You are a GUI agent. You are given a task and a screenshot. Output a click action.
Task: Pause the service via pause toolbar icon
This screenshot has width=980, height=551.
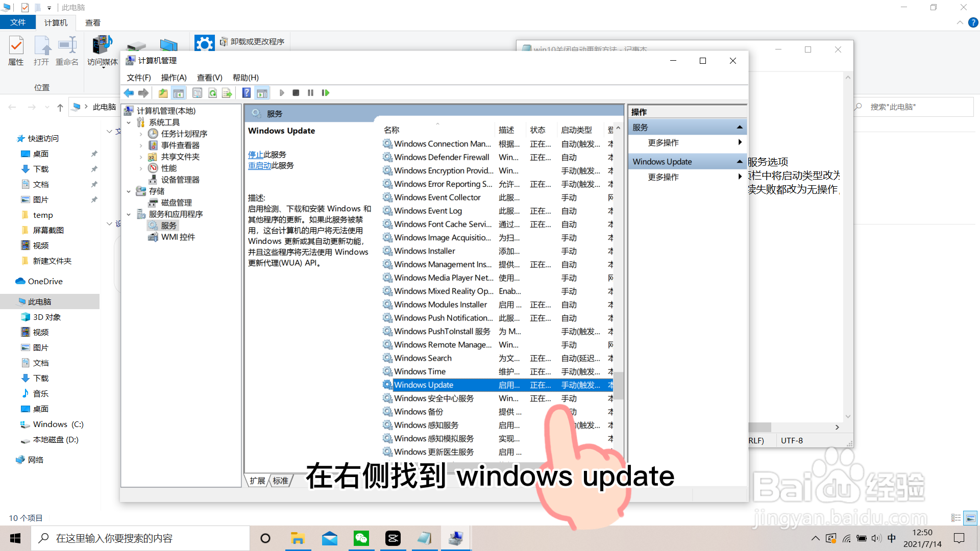[311, 92]
